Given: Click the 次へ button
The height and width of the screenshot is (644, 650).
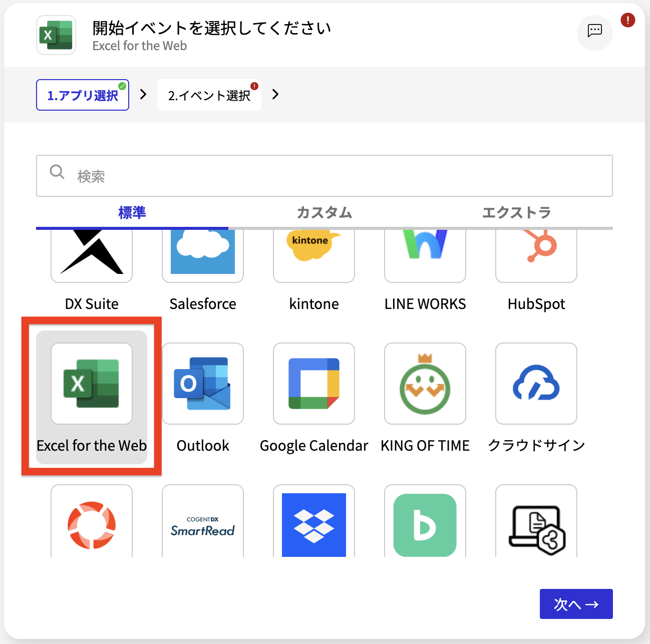Looking at the screenshot, I should tap(576, 604).
